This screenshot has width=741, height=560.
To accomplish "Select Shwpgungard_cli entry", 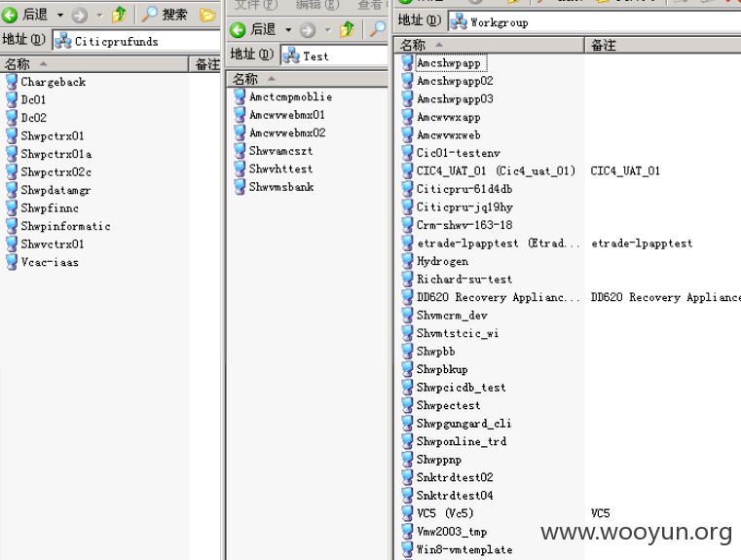I will [x=463, y=424].
